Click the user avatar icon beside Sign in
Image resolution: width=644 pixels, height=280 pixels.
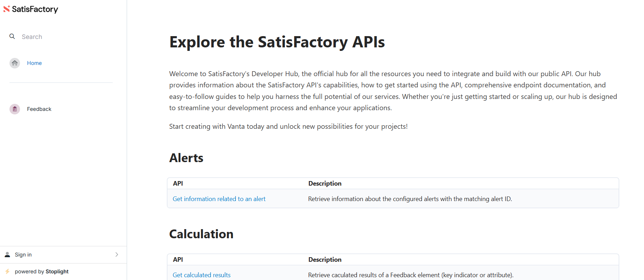coord(7,255)
